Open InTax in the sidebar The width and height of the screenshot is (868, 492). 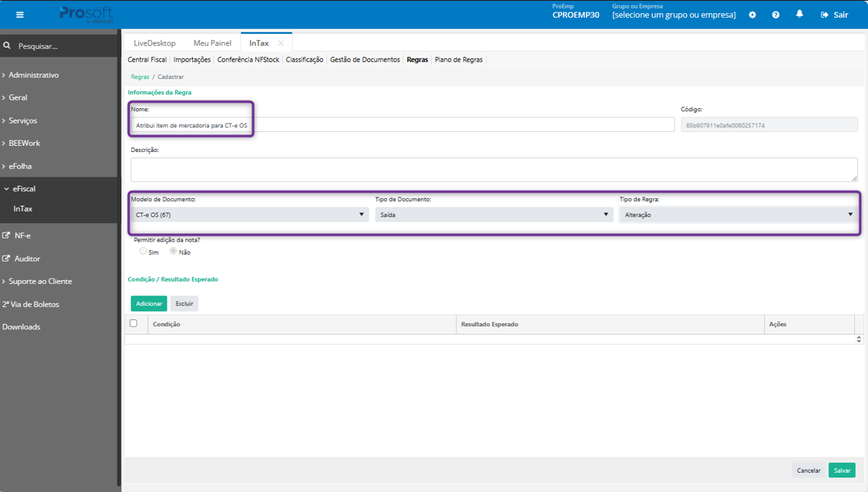(x=23, y=209)
